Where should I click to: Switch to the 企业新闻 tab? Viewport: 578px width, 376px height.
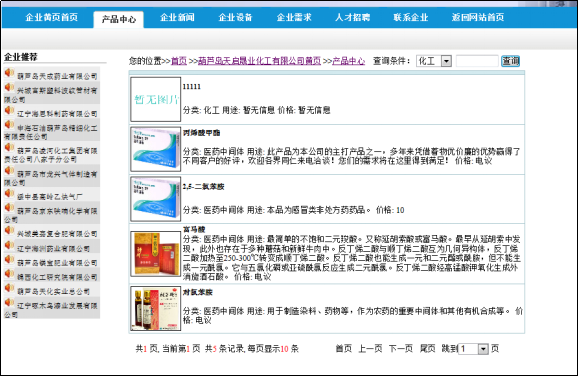pyautogui.click(x=177, y=17)
